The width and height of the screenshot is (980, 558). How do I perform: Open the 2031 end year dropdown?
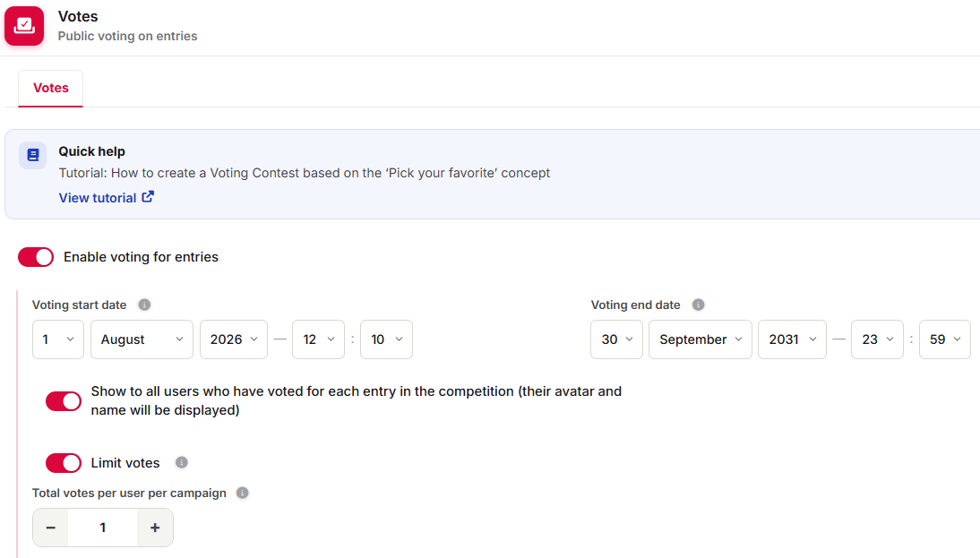point(792,339)
